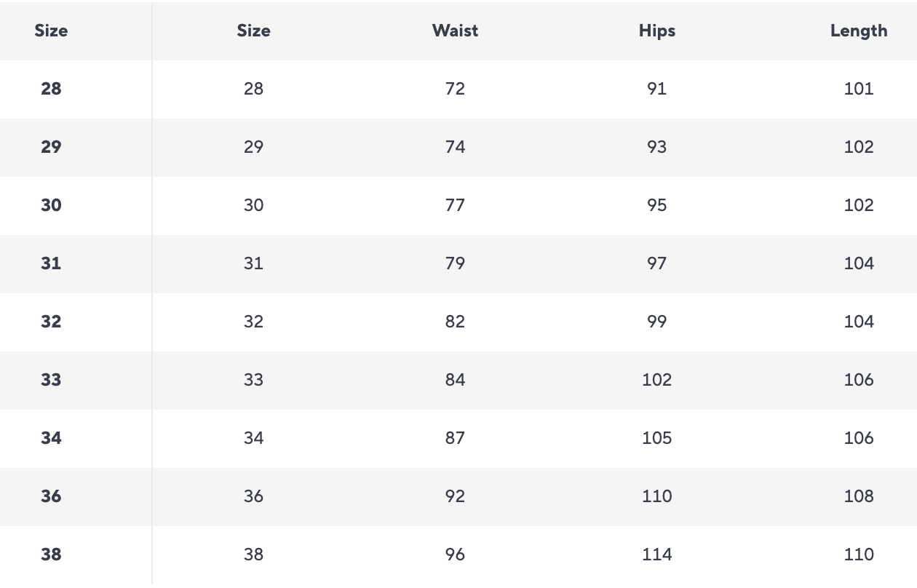This screenshot has height=588, width=917.
Task: Click hips value 114 in the size 38 row
Action: [656, 555]
